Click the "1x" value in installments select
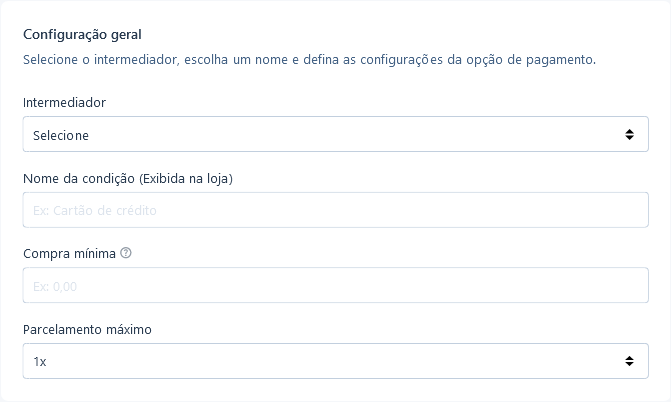 [x=40, y=362]
